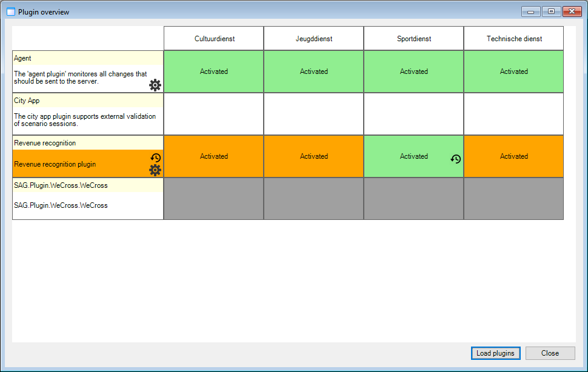Toggle Agent activation for Sportdienst
Screen dimensions: 588x372
[x=413, y=71]
